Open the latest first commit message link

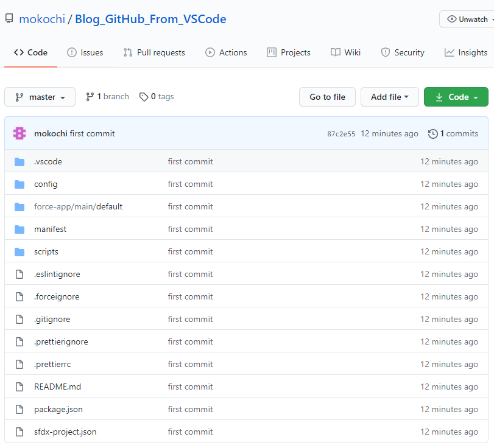tap(93, 133)
